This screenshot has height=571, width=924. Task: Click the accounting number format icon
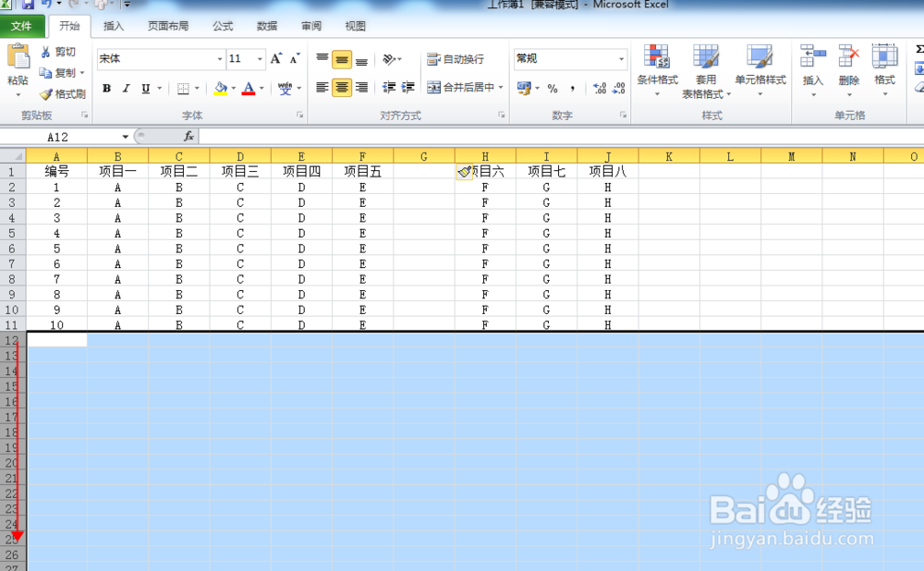524,89
